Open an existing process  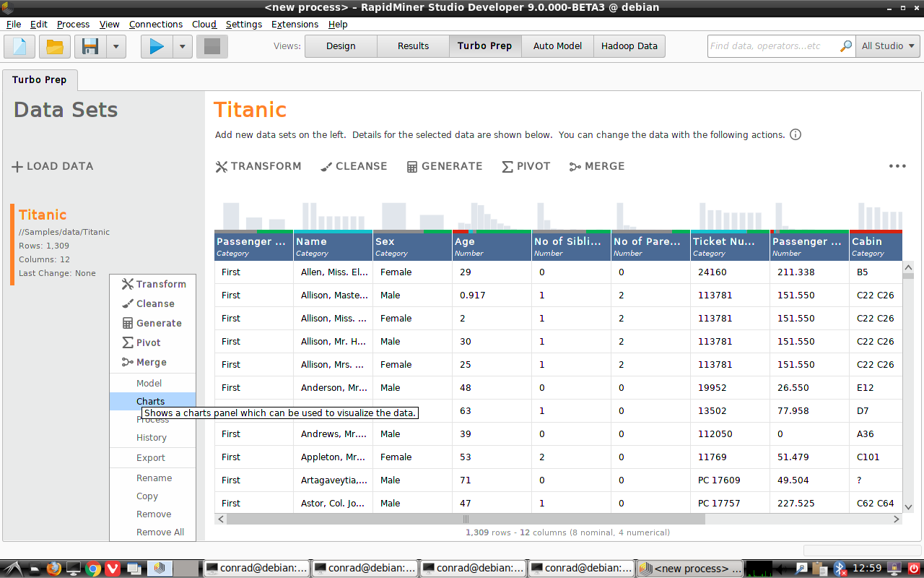point(53,46)
